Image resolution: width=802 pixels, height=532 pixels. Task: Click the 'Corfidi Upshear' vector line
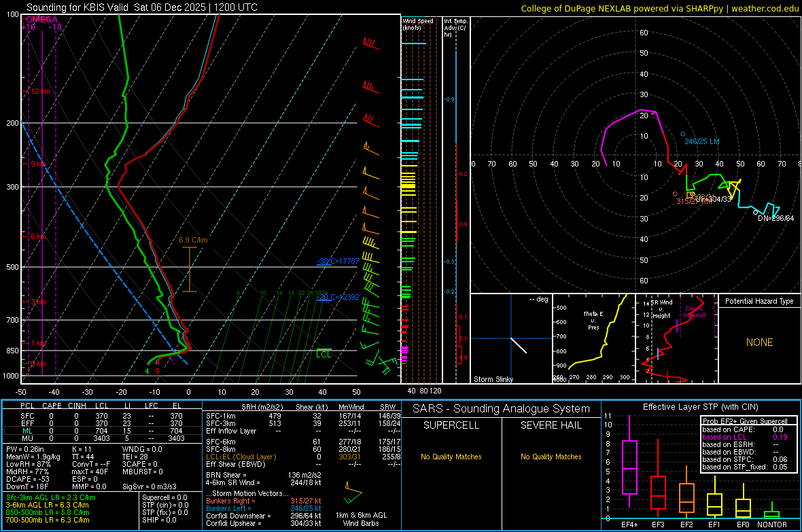pyautogui.click(x=264, y=523)
